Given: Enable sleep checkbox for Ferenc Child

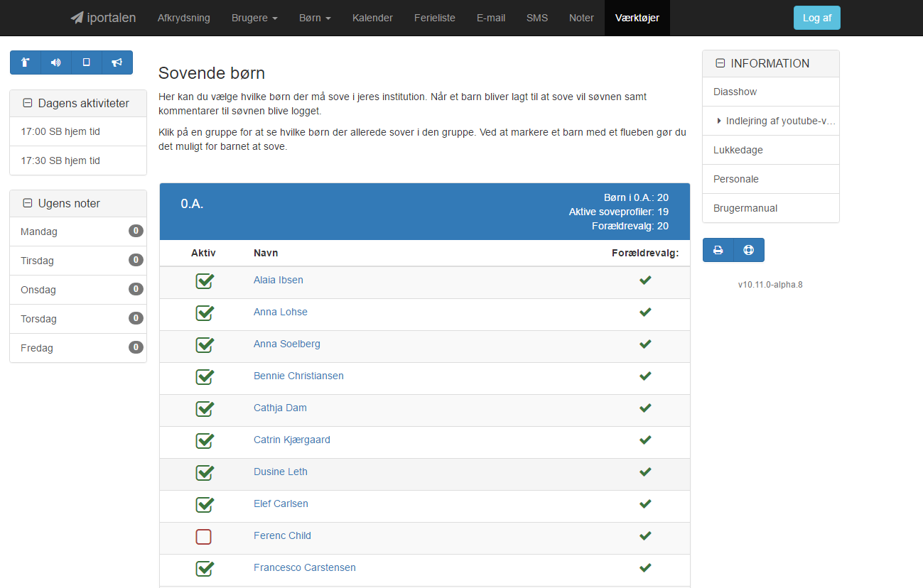Looking at the screenshot, I should tap(204, 537).
